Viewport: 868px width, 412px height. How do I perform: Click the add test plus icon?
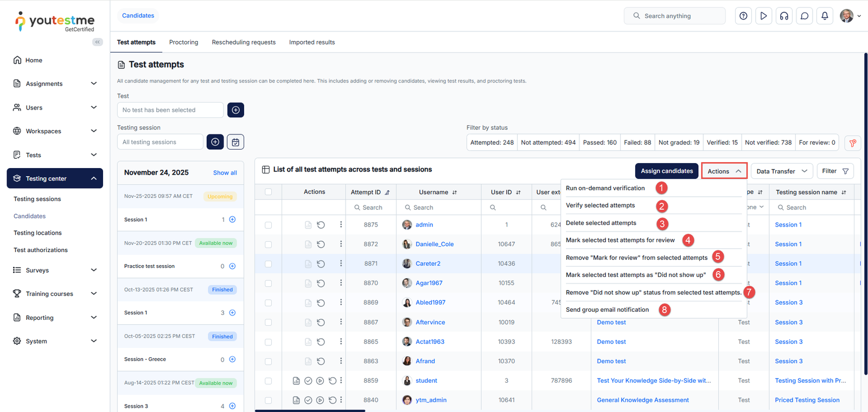[x=235, y=110]
